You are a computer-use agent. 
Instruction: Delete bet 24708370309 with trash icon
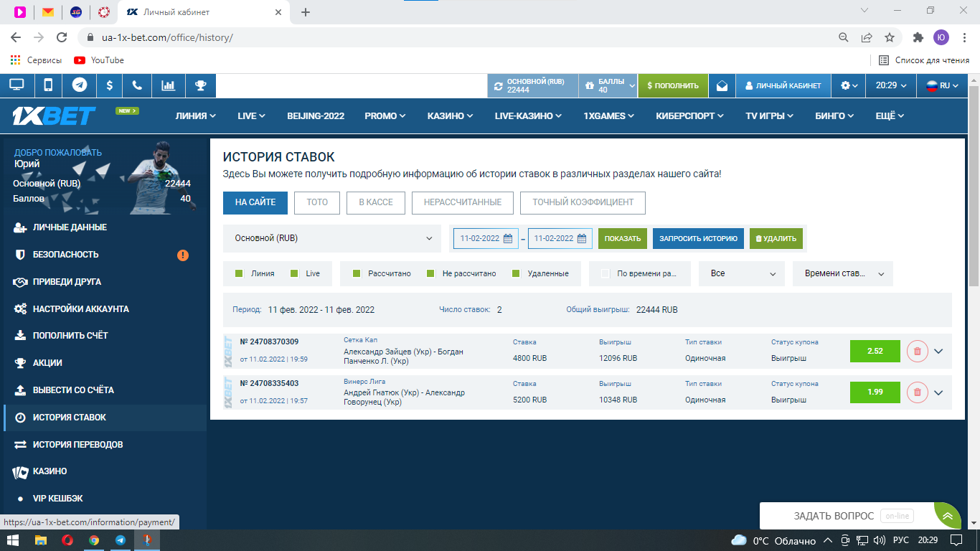pyautogui.click(x=918, y=352)
